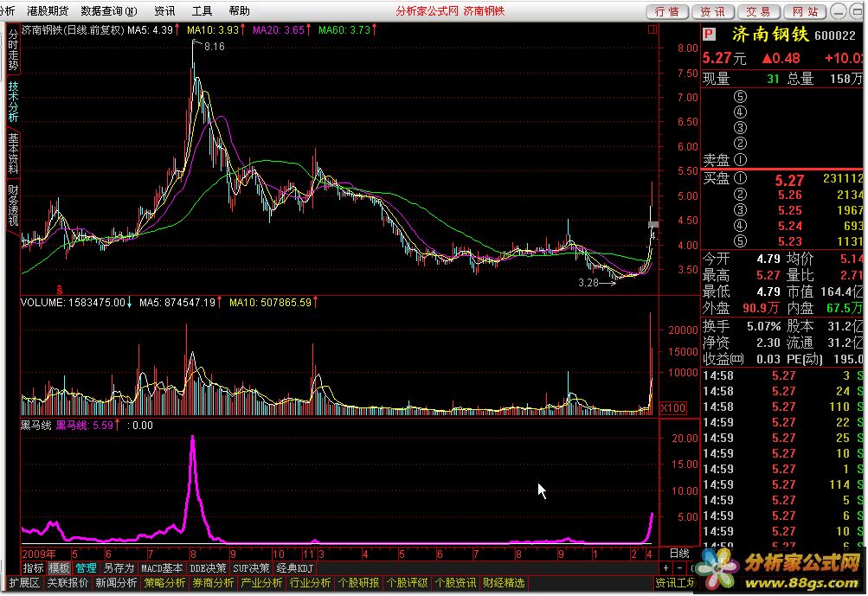Open 策略分析 tab
This screenshot has height=596, width=868.
[x=165, y=583]
